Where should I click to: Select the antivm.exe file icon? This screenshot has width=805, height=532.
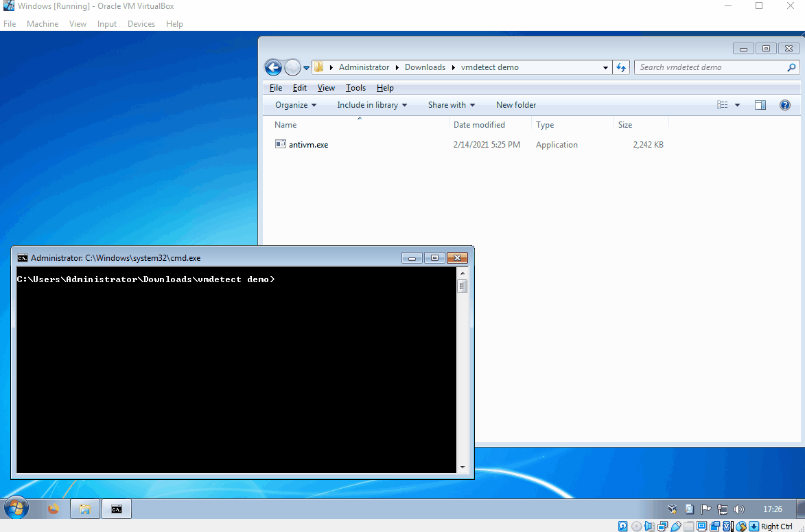pos(280,144)
